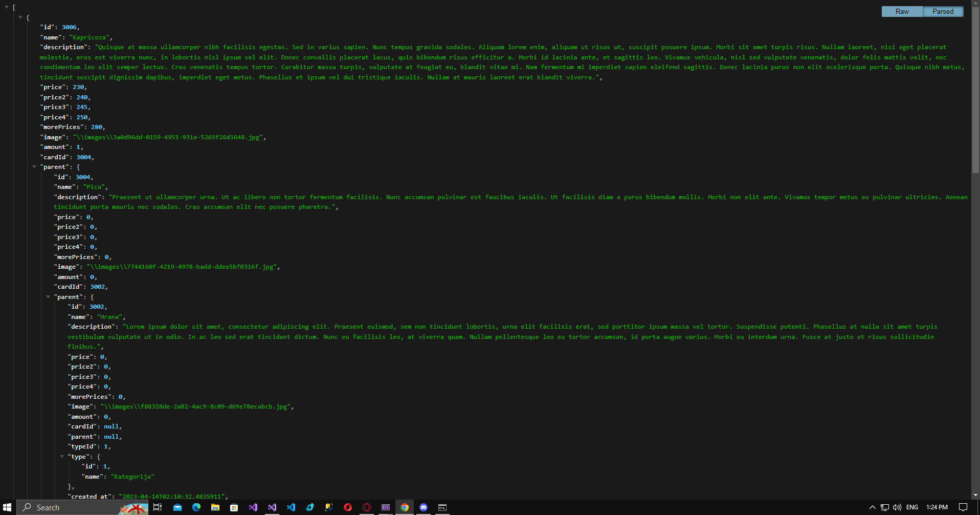Open the clock showing 1:24 PM
Viewport: 980px width, 515px height.
pos(937,507)
